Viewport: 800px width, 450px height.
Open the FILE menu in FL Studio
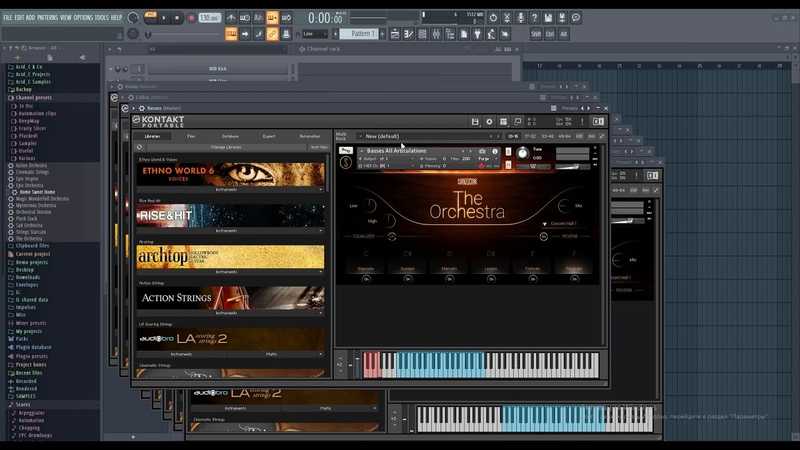point(7,17)
